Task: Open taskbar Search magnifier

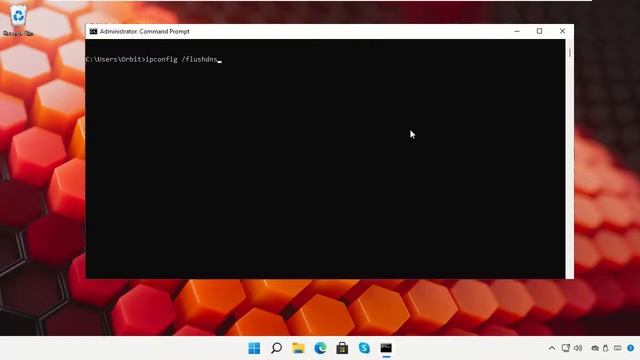Action: (x=276, y=348)
